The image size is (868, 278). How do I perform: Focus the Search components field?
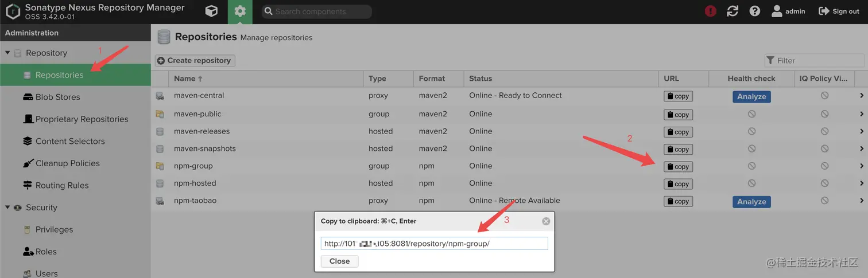(x=317, y=11)
